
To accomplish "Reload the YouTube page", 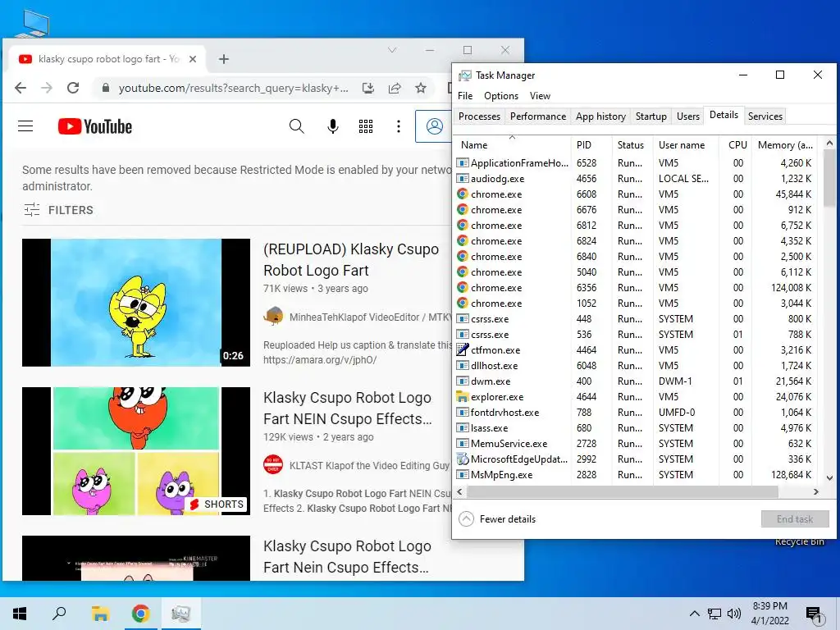I will tap(73, 88).
